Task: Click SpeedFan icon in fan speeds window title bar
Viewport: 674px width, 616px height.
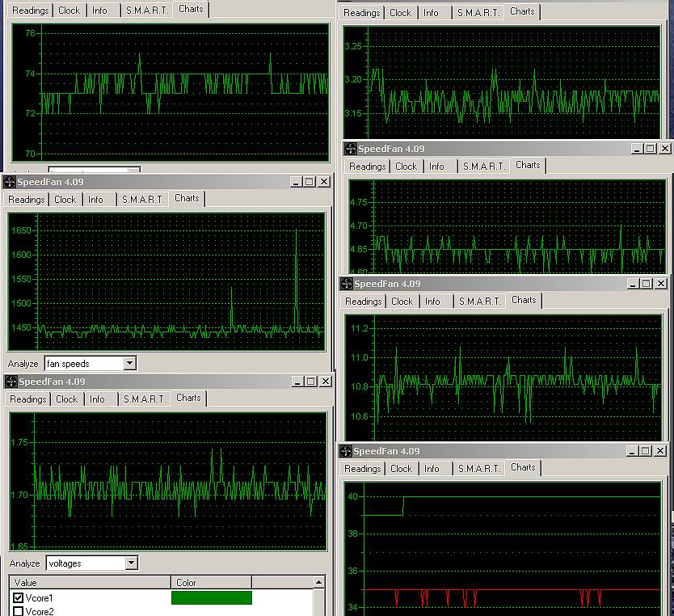Action: (10, 182)
